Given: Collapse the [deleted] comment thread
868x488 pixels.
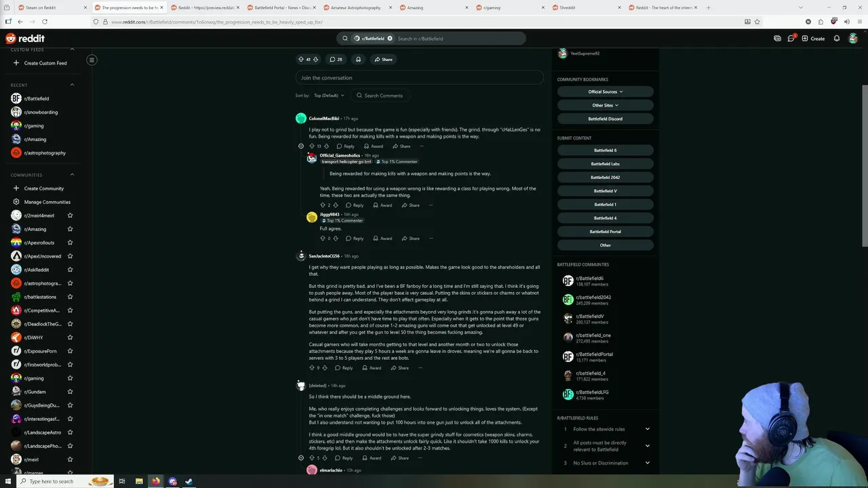Looking at the screenshot, I should [301, 458].
